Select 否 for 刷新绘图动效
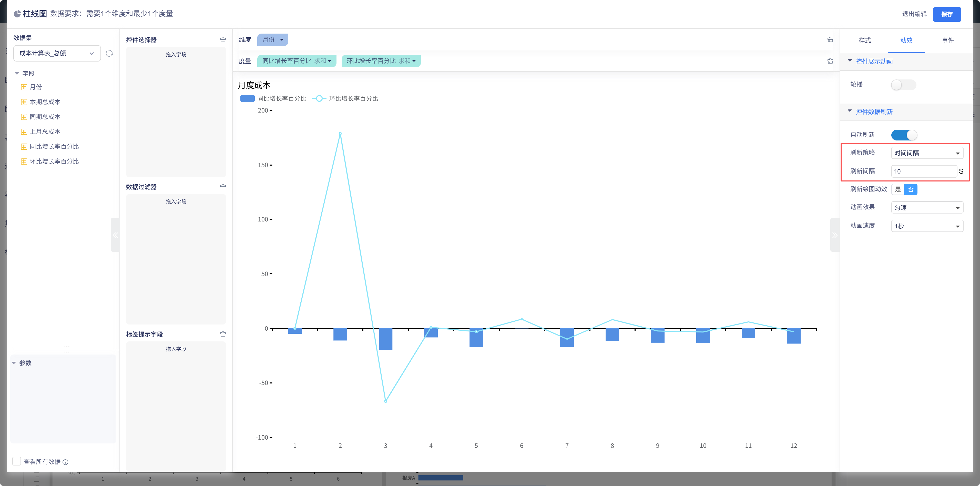The image size is (980, 486). pos(910,189)
